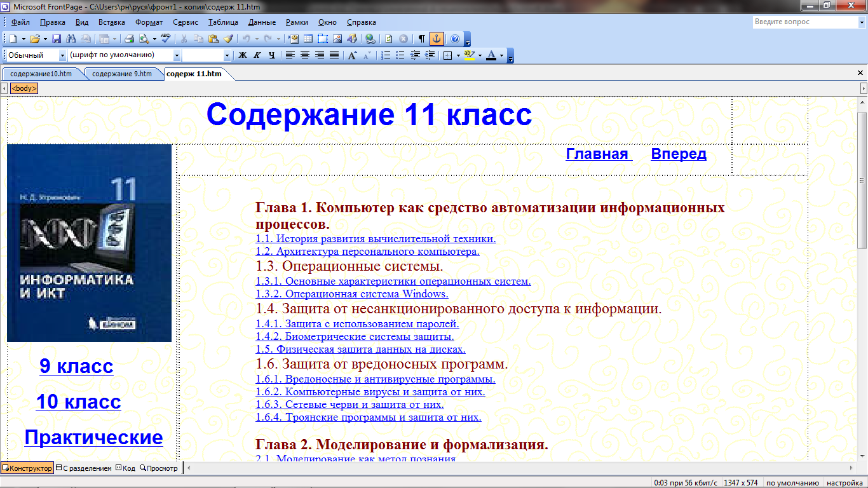Toggle center alignment
The height and width of the screenshot is (488, 868).
point(305,55)
